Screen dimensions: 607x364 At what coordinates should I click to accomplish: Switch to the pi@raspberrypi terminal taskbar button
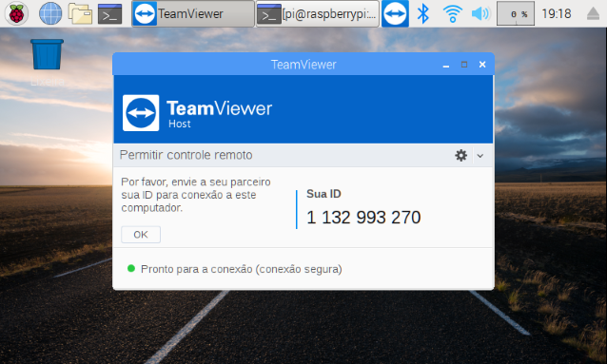pos(318,14)
